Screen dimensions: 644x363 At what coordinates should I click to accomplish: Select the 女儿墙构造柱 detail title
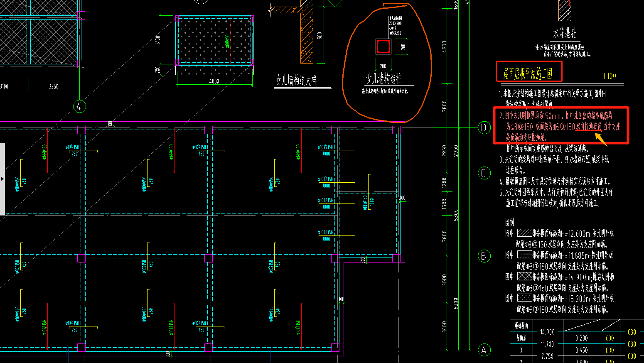pyautogui.click(x=384, y=78)
